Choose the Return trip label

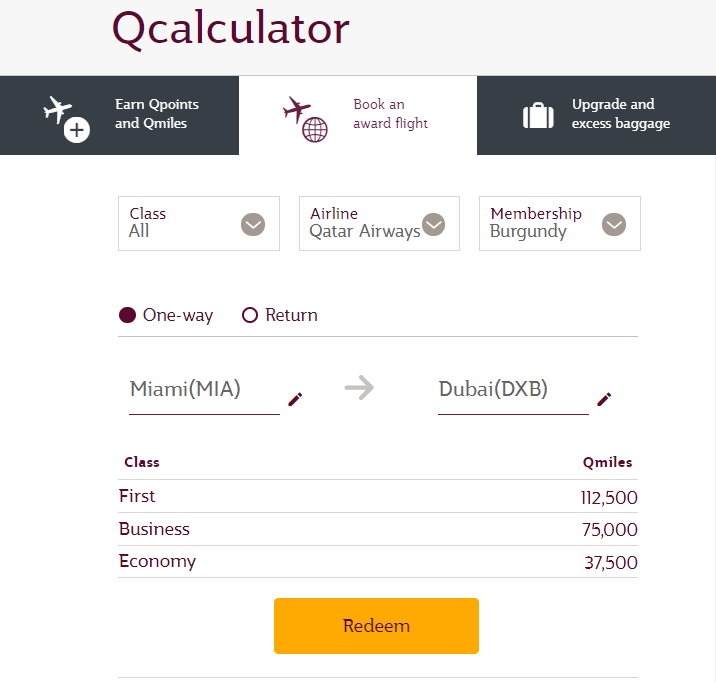pos(291,315)
